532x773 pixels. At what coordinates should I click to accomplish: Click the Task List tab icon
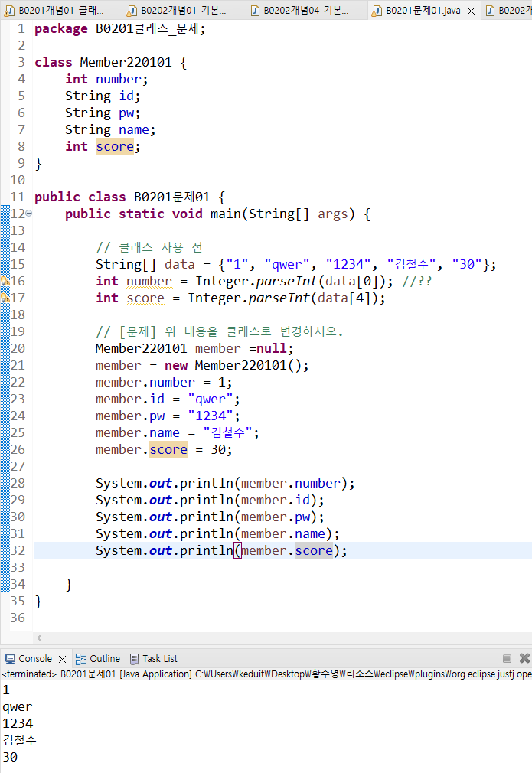[134, 659]
